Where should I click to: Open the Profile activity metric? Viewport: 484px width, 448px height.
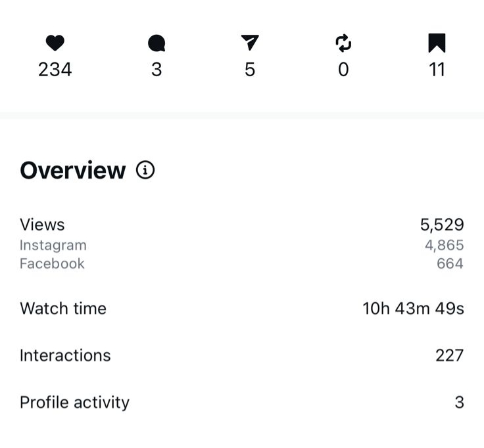(74, 402)
